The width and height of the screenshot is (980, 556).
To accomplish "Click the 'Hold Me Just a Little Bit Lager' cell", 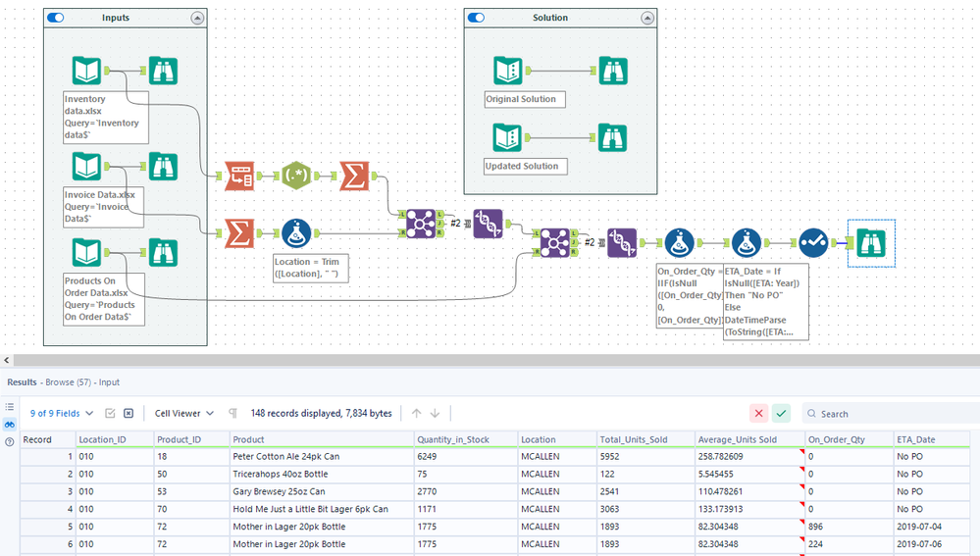I will pyautogui.click(x=321, y=509).
